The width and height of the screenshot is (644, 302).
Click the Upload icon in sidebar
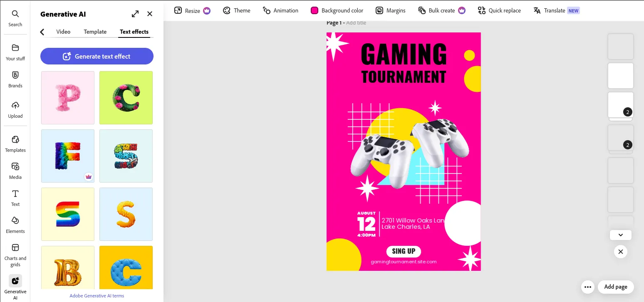[x=15, y=109]
